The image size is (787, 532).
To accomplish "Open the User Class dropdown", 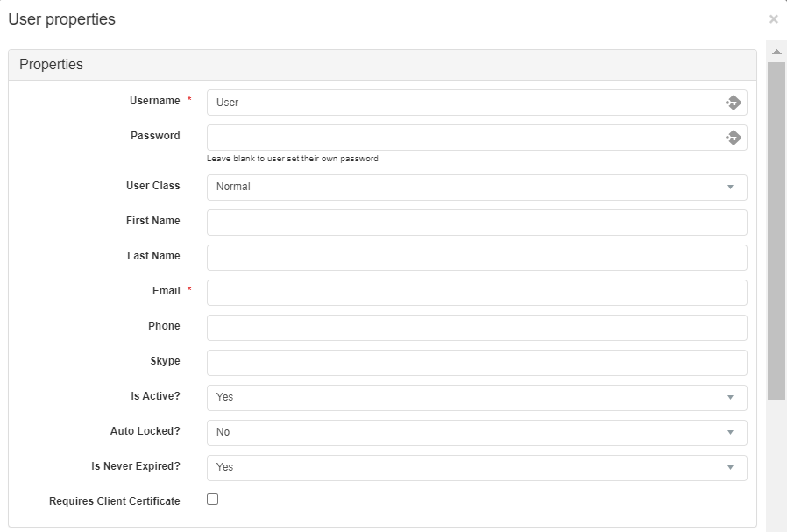I will [477, 188].
